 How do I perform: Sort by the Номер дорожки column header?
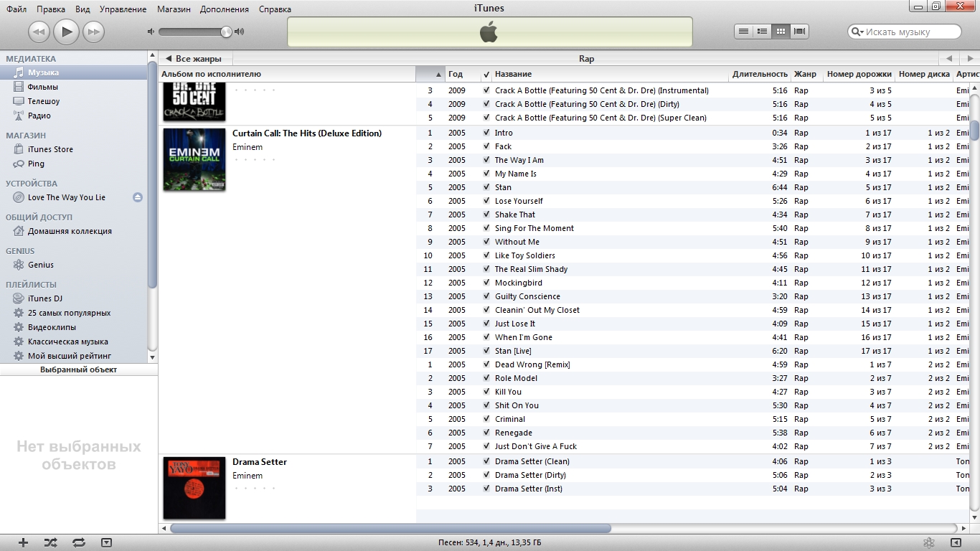coord(859,74)
